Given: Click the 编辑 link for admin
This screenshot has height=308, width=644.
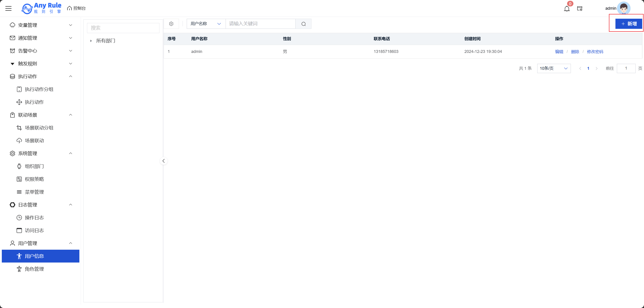Looking at the screenshot, I should (x=559, y=52).
